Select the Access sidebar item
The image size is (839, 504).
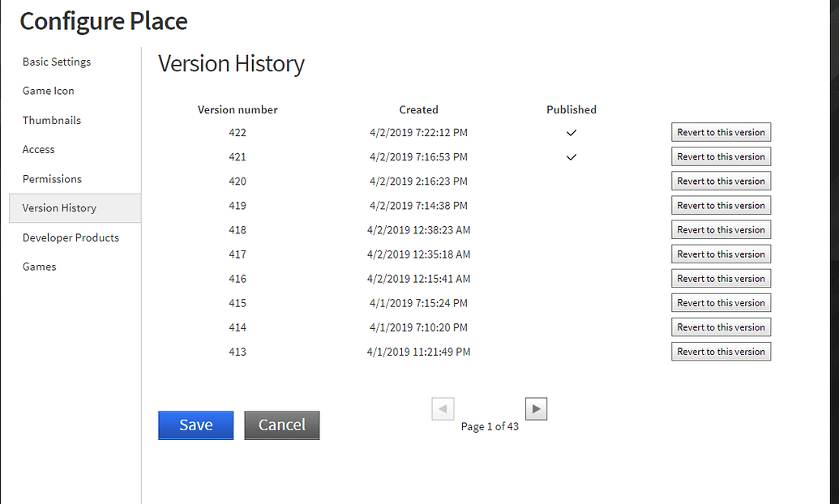coord(39,149)
